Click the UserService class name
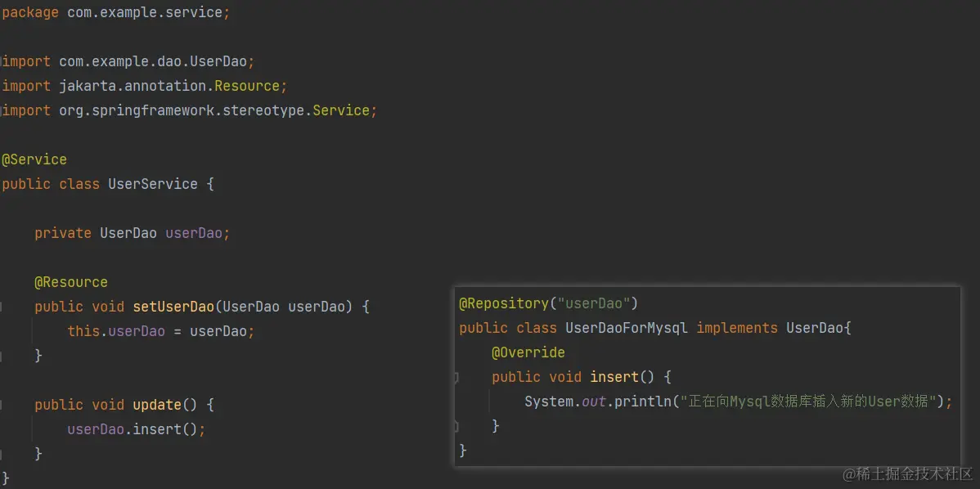 (153, 184)
